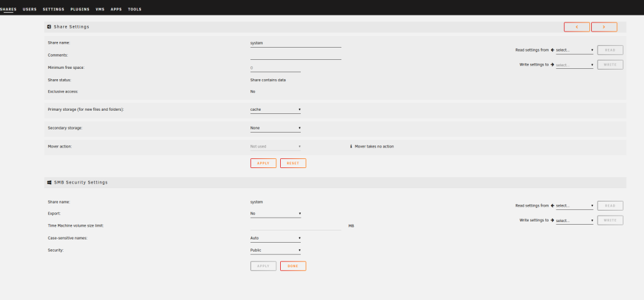This screenshot has width=644, height=300.
Task: Click the Time Machine volume size limit field
Action: pyautogui.click(x=296, y=226)
